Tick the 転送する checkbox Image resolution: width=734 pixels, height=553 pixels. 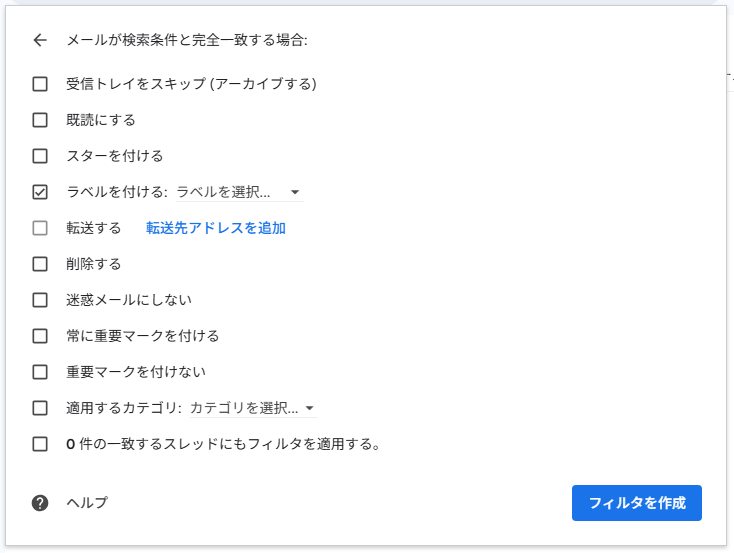coord(40,228)
